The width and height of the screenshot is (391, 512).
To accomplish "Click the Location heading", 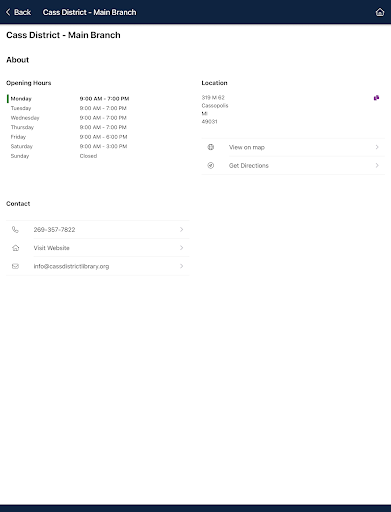I will click(x=214, y=83).
